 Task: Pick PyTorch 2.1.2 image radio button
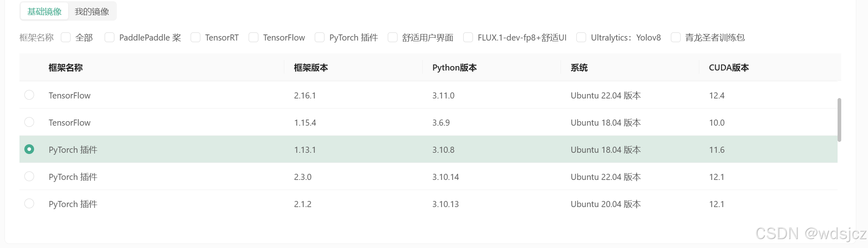coord(29,203)
